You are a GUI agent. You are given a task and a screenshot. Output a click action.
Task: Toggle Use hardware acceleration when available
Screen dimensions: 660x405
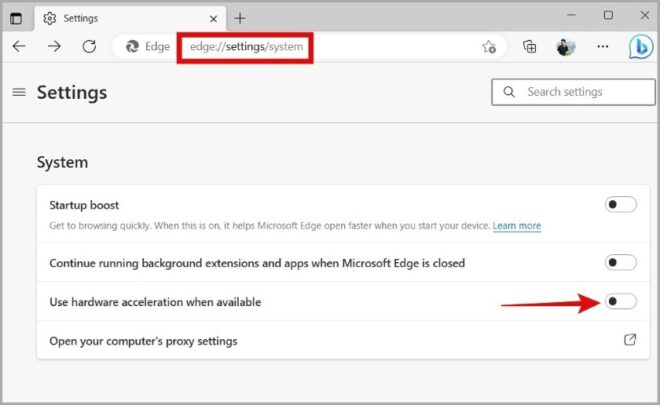point(620,301)
